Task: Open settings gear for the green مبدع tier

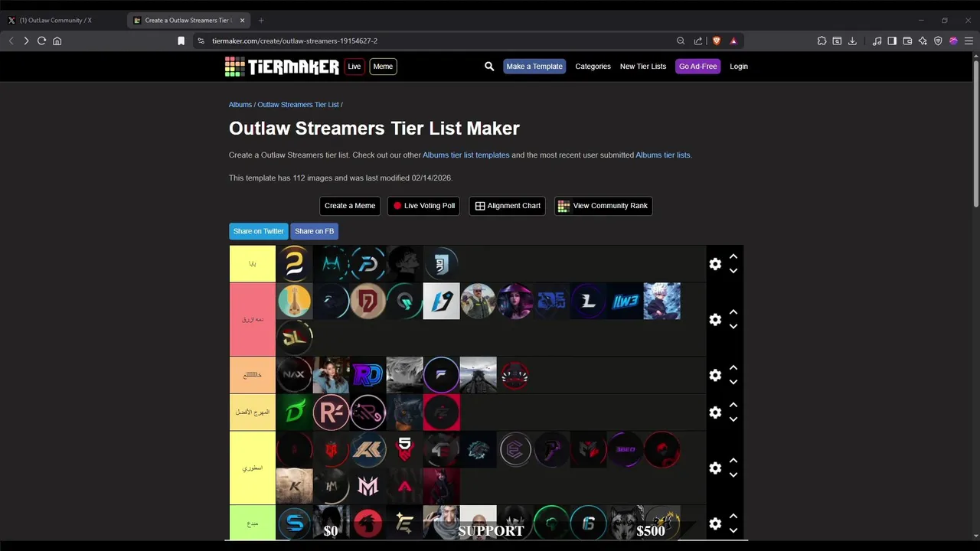Action: (715, 523)
